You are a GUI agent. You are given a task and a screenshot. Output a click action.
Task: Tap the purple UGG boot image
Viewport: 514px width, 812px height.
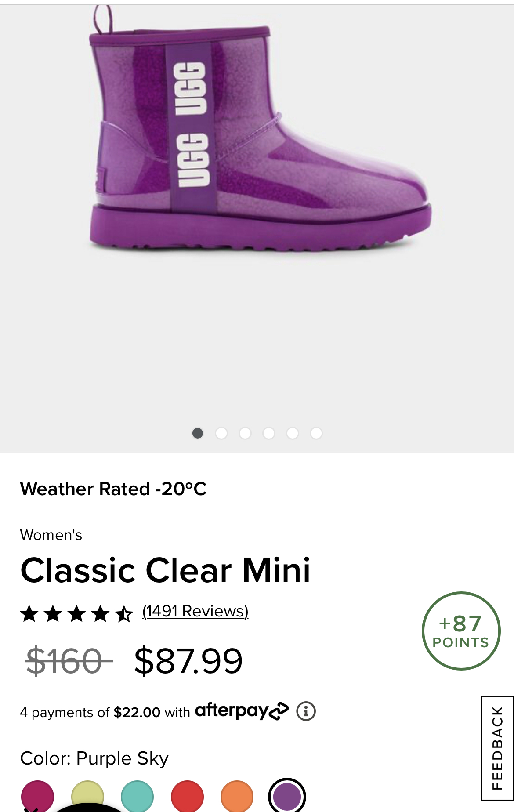tap(261, 130)
